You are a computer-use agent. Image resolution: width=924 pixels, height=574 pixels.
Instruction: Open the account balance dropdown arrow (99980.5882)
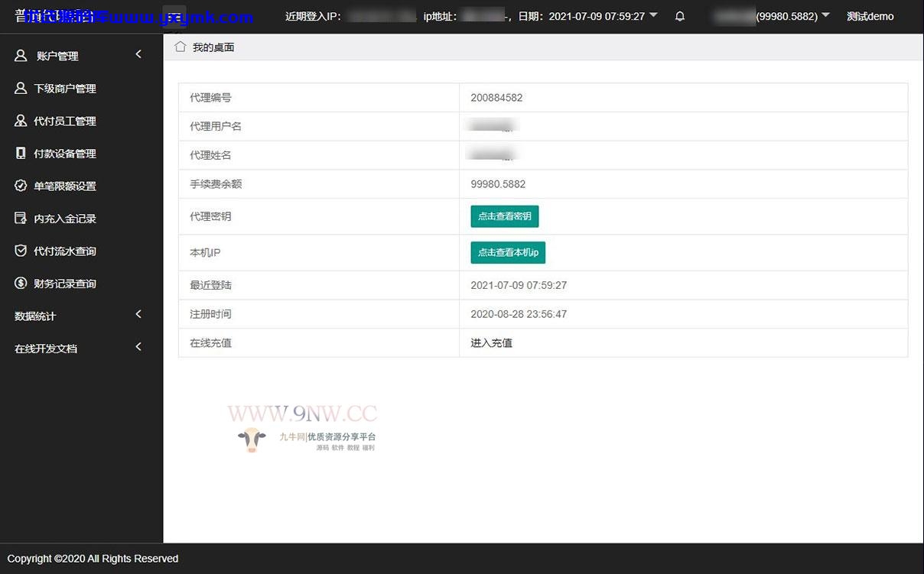(825, 15)
